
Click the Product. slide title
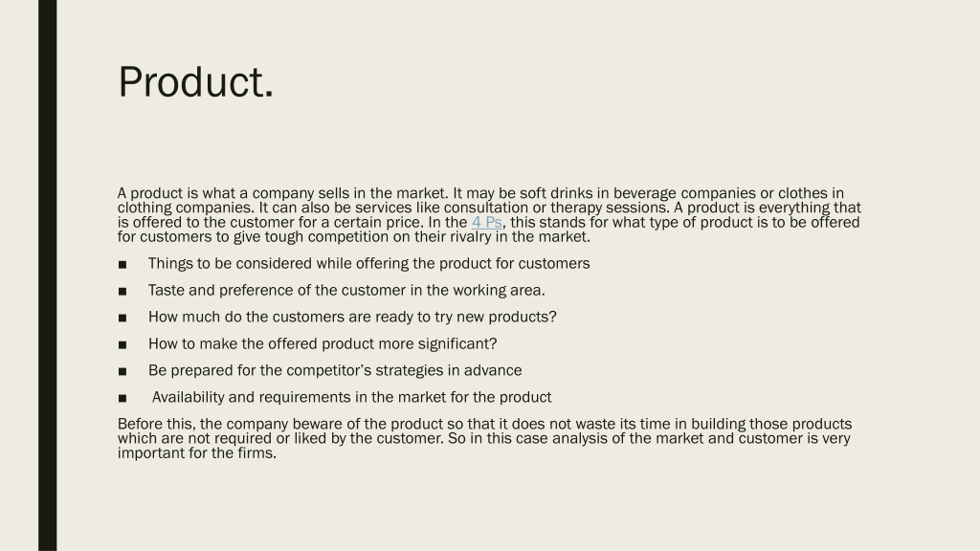pos(196,82)
